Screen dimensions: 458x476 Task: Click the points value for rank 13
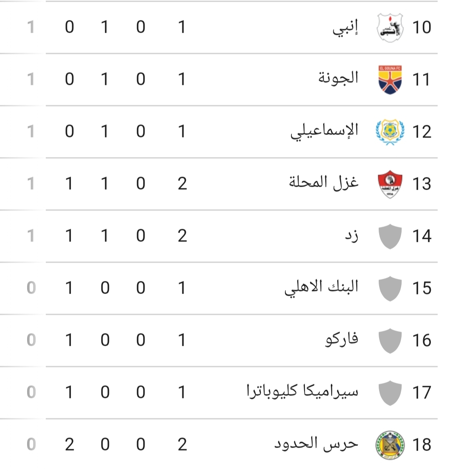point(31,184)
